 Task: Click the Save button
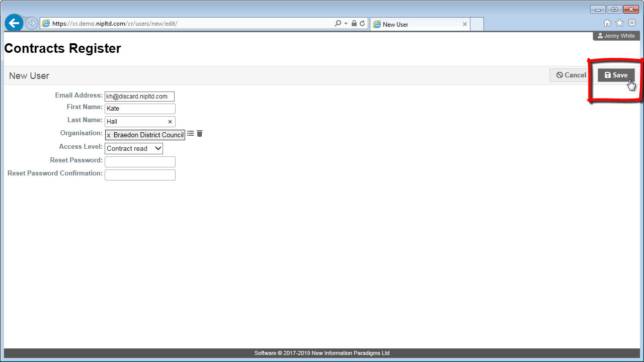tap(616, 75)
